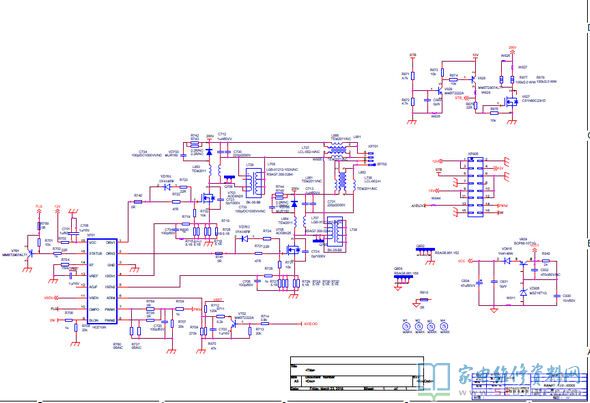This screenshot has width=590, height=403.
Task: Select the R910 resistor with ground symbol
Action: click(x=424, y=300)
